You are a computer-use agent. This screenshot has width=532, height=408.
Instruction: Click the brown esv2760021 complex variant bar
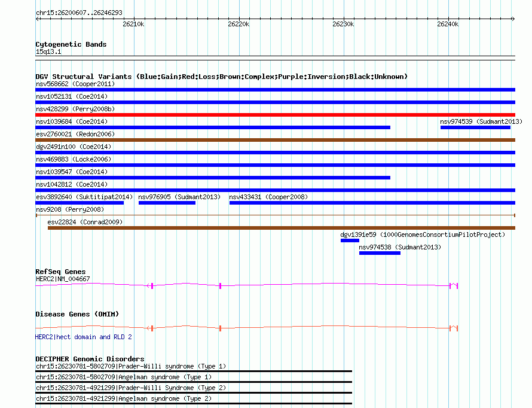[x=275, y=140]
